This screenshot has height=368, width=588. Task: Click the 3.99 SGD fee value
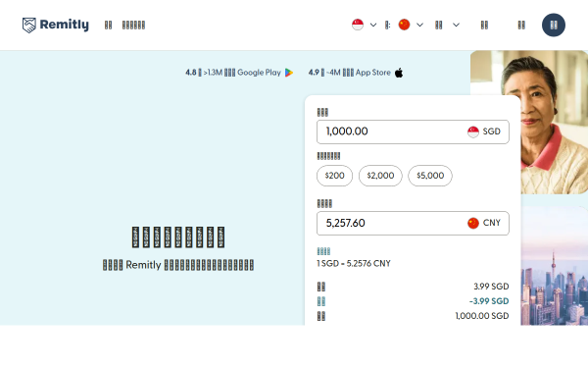coord(491,287)
